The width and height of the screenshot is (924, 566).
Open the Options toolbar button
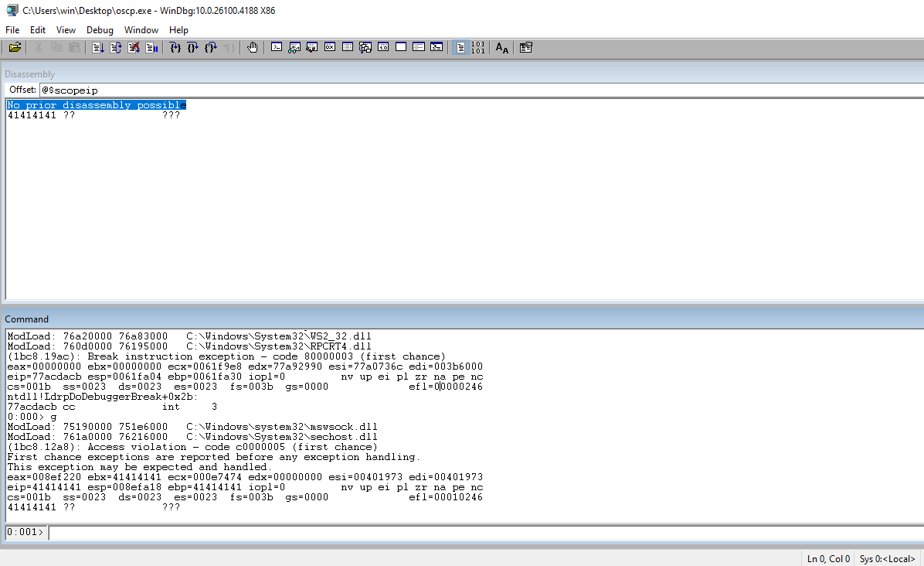point(526,47)
